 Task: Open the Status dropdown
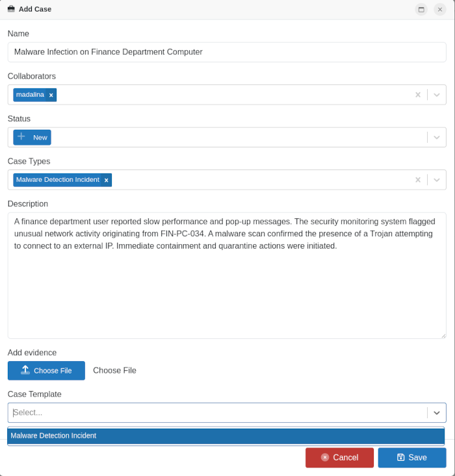coord(437,137)
